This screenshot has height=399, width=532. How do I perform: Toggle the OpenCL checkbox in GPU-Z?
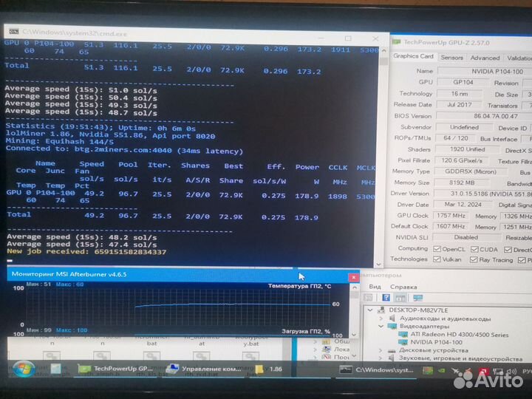pos(437,249)
